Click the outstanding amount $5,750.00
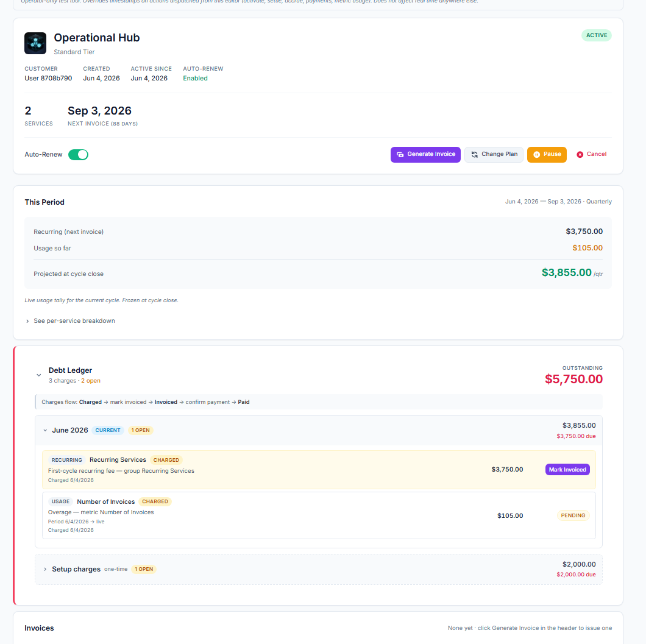The height and width of the screenshot is (644, 646). tap(573, 379)
